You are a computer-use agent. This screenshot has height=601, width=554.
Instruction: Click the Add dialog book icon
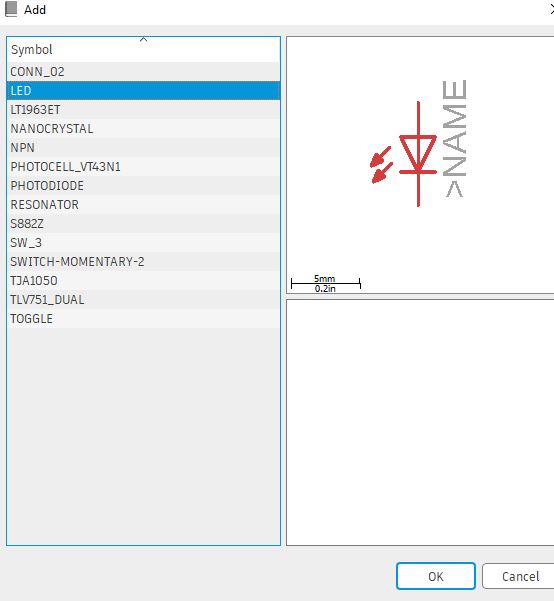(11, 10)
